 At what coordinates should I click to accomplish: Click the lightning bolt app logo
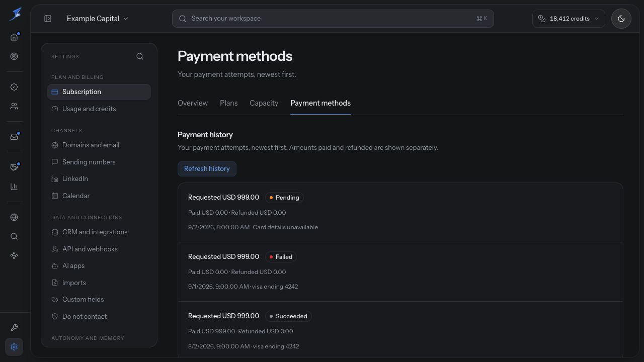(15, 14)
